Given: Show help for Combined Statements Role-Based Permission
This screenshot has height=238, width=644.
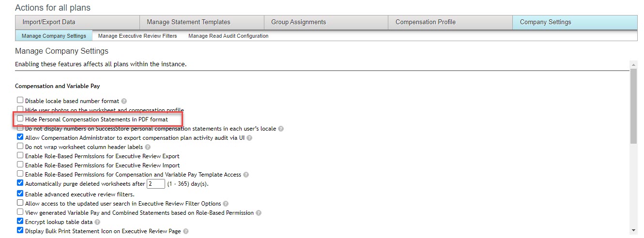Looking at the screenshot, I should click(258, 213).
